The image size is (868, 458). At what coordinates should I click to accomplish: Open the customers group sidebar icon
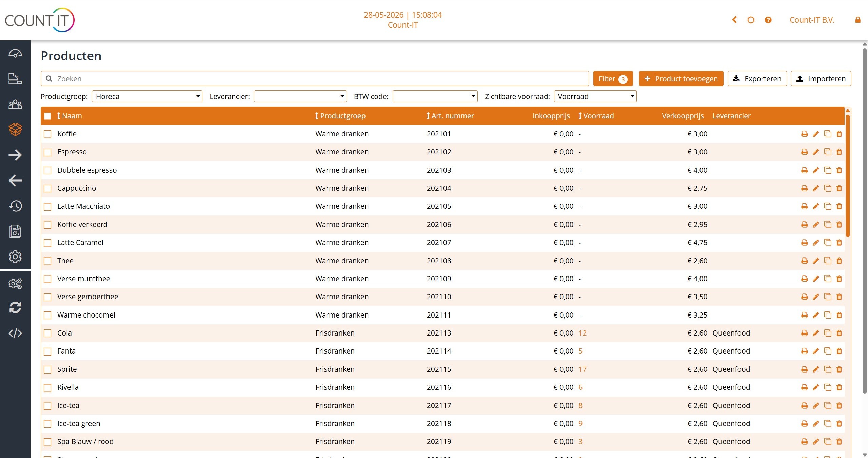(x=15, y=104)
